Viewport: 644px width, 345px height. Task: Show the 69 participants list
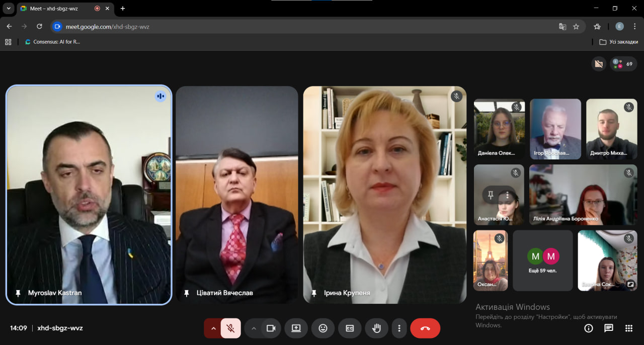coord(623,64)
